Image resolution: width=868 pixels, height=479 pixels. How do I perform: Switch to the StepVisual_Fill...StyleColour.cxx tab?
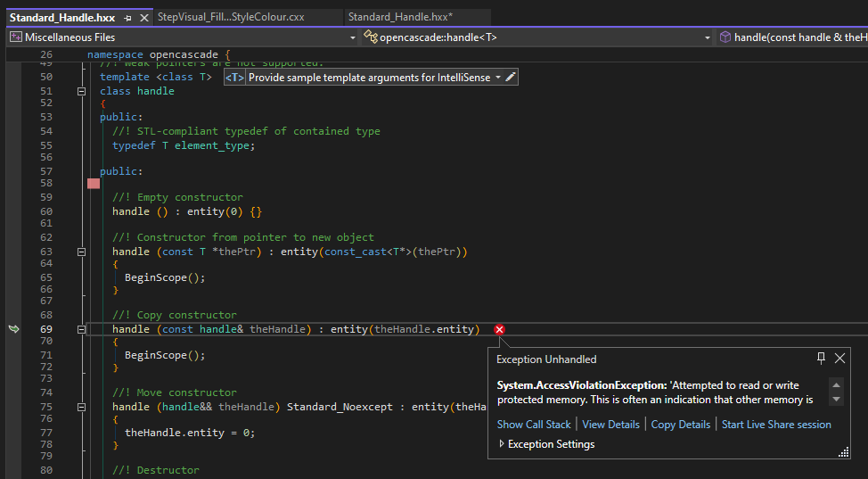(x=230, y=17)
